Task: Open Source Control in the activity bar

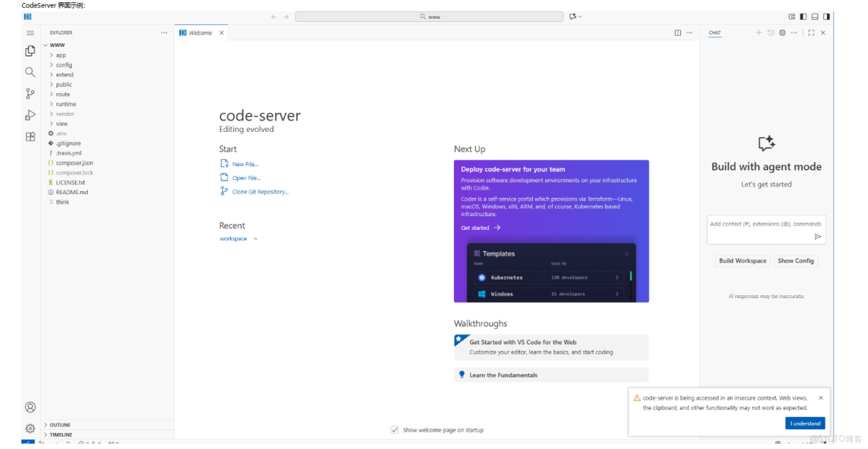Action: (x=29, y=93)
